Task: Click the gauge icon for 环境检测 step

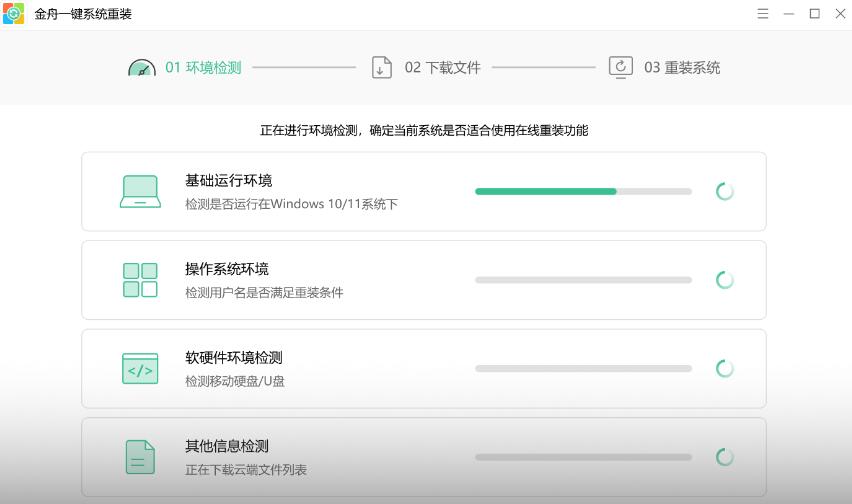Action: [142, 68]
